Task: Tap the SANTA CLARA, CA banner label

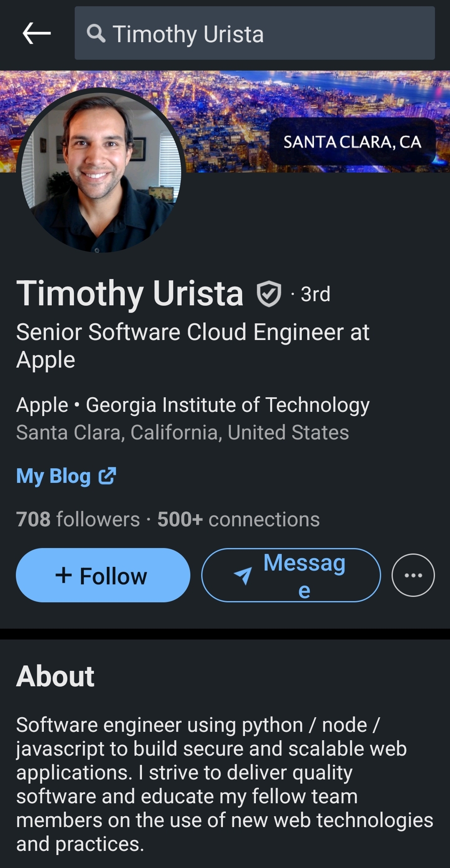Action: 352,142
